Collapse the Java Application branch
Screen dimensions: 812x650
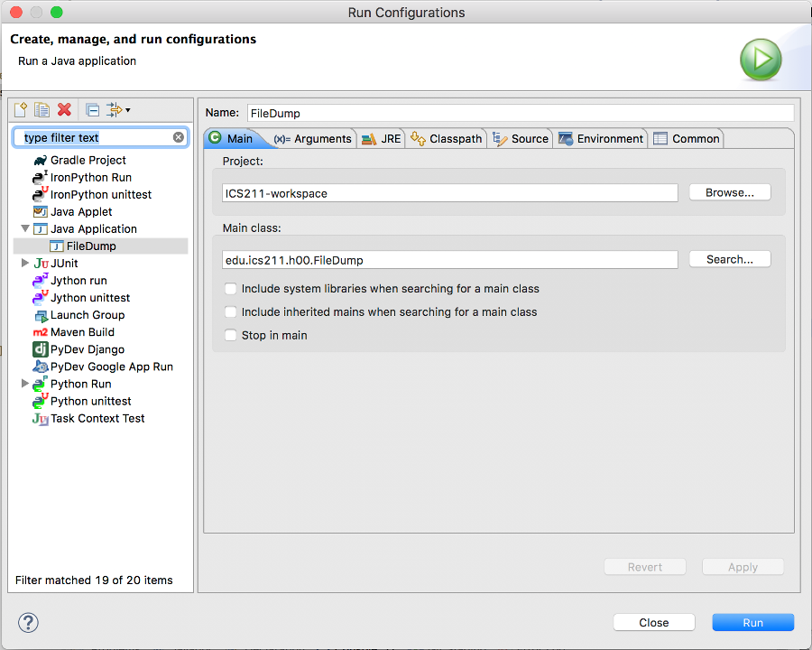(25, 228)
